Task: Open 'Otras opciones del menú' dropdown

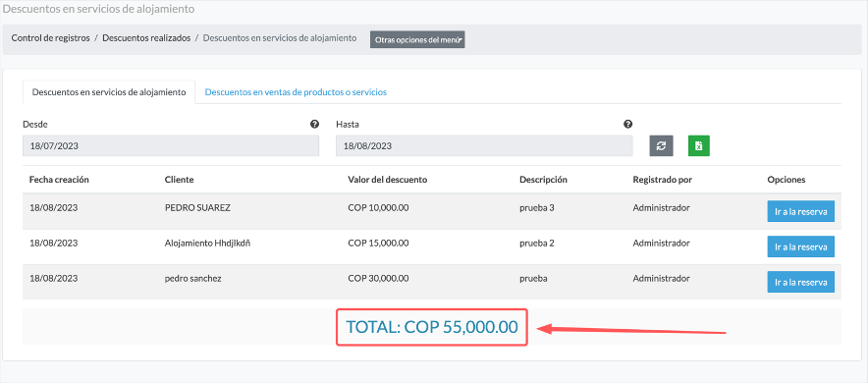Action: click(x=417, y=40)
